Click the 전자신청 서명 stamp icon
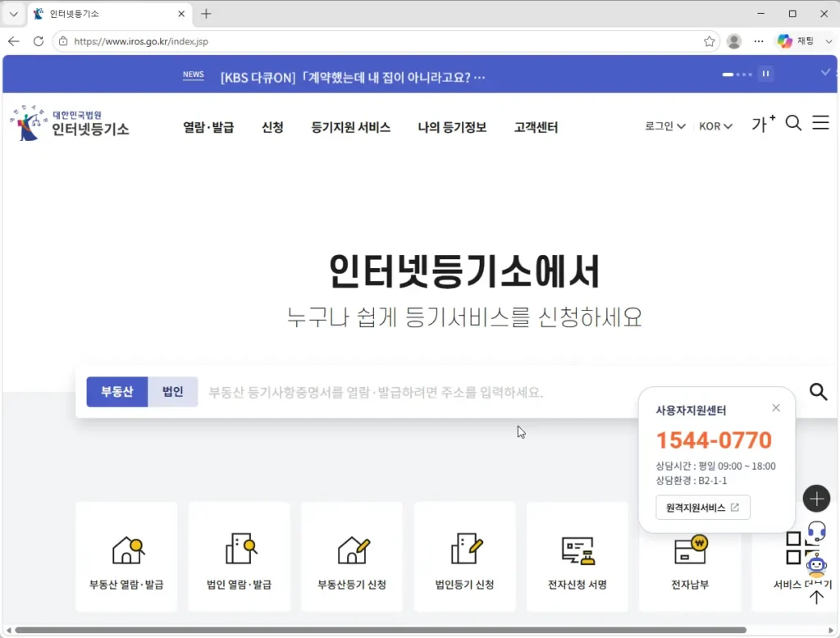840x638 pixels. (x=578, y=551)
